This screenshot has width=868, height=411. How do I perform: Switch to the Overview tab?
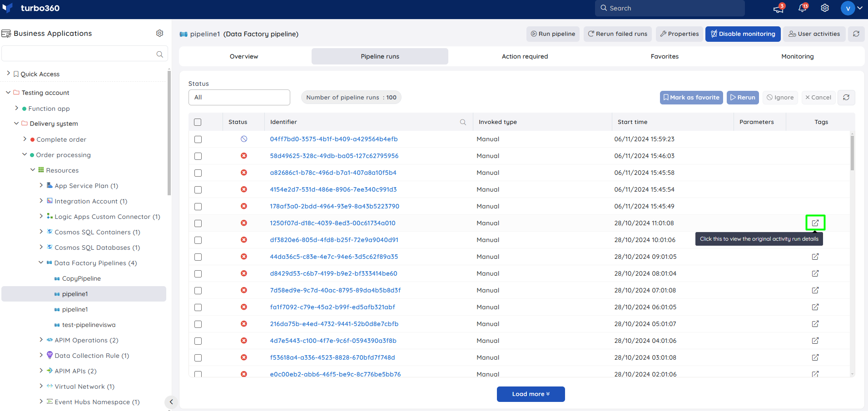pos(244,56)
